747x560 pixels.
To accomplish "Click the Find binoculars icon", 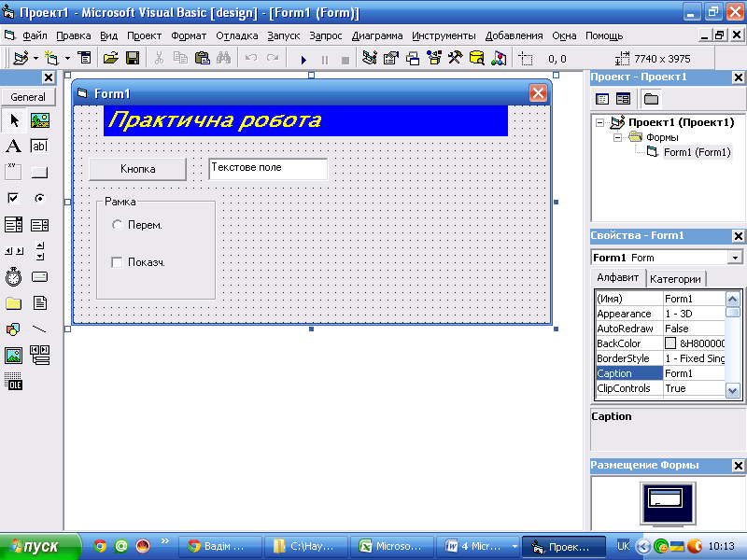I will click(x=224, y=59).
